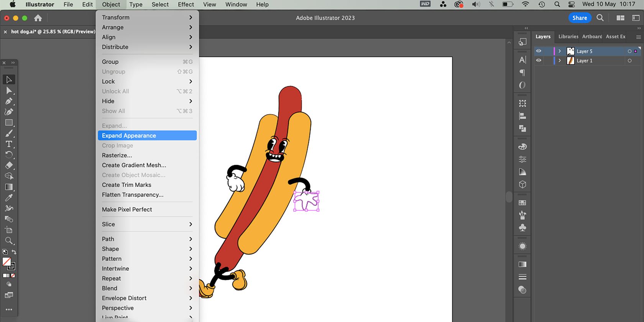Expand Layer 1 contents

pos(560,61)
